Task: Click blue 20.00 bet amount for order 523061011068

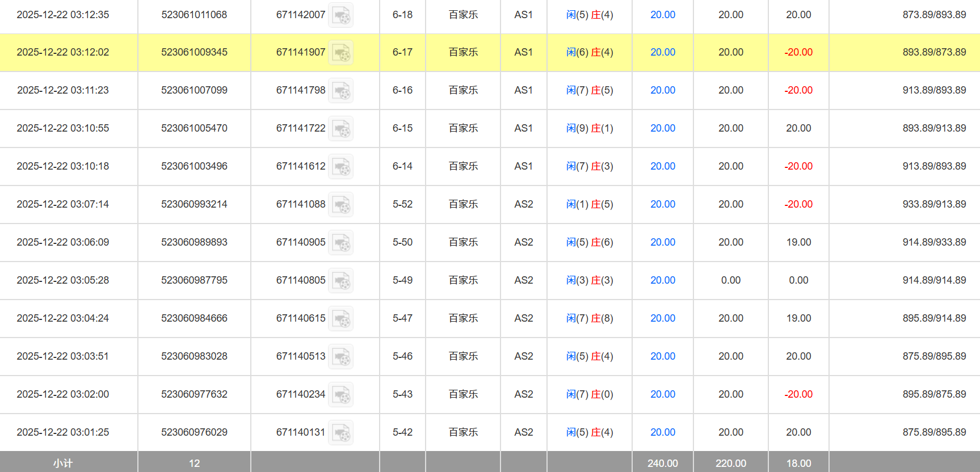Action: tap(662, 15)
